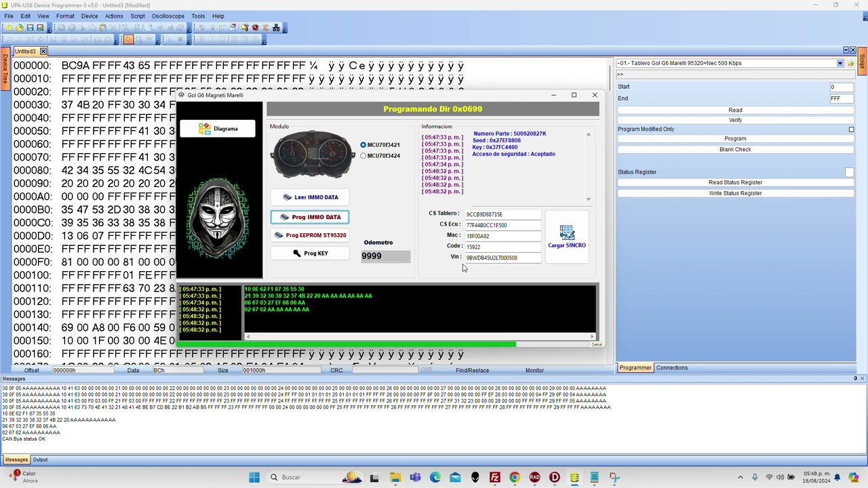The height and width of the screenshot is (488, 868).
Task: Open the Actions menu
Action: click(x=114, y=16)
